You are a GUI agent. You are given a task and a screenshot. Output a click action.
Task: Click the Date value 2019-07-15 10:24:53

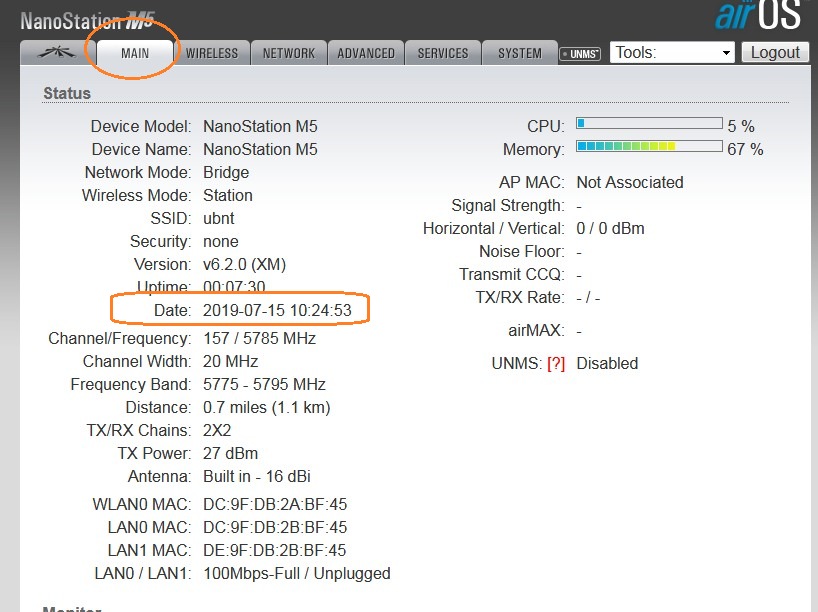tap(278, 310)
